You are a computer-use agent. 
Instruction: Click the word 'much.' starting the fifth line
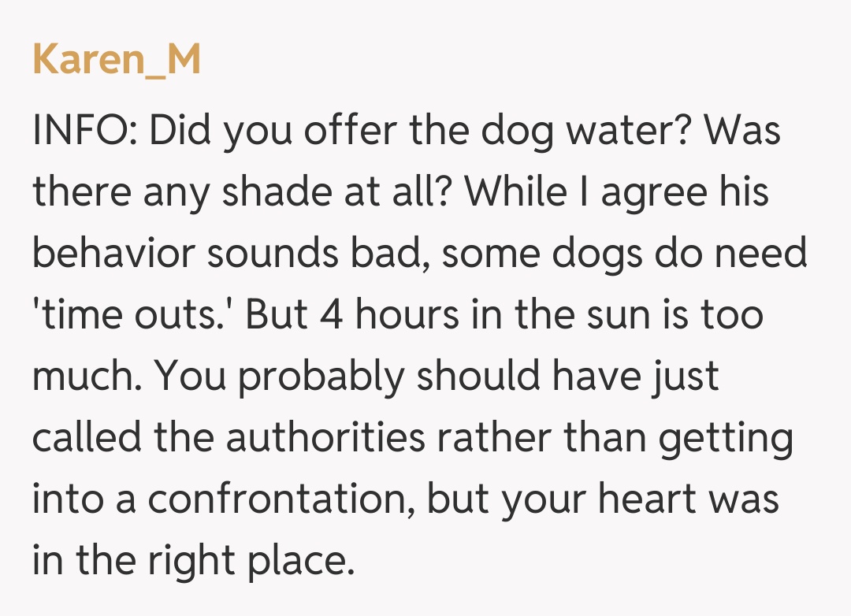coord(85,377)
